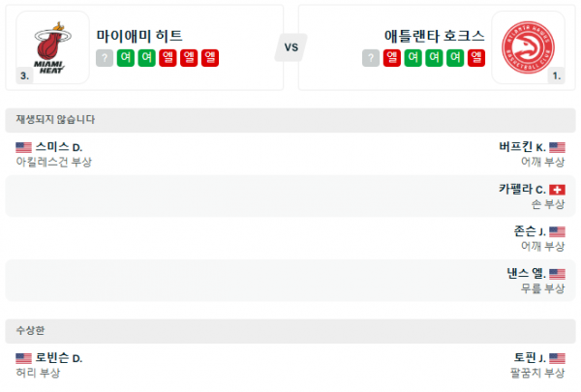Select the first red 엘 badge under 애틀랜타 호크스
Screen dimensions: 581x392
[392, 58]
